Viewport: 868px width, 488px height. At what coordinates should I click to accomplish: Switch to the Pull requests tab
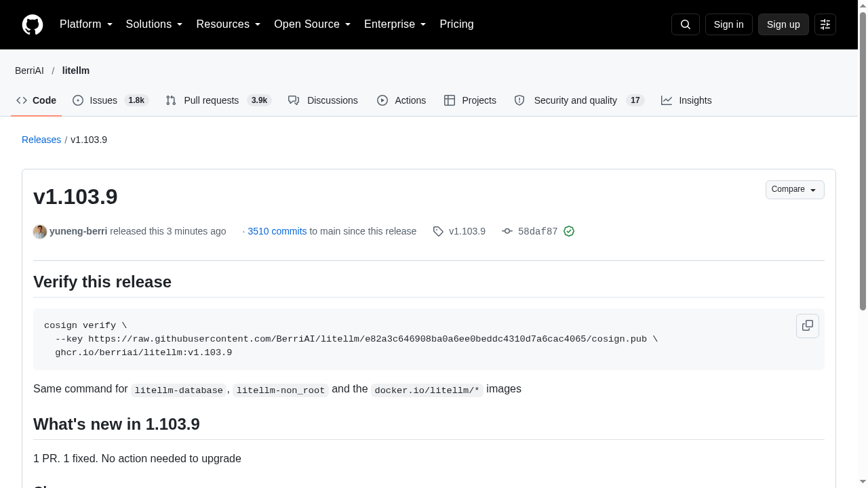tap(218, 100)
